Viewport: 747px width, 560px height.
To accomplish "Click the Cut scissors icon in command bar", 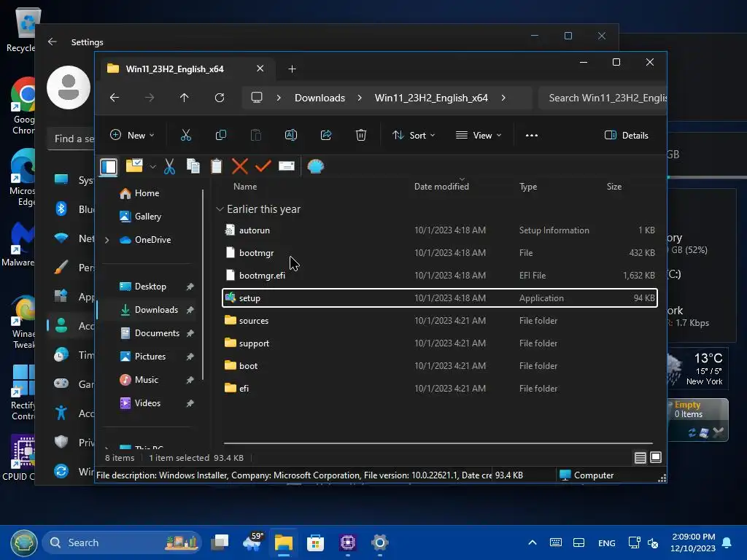I will click(x=186, y=135).
